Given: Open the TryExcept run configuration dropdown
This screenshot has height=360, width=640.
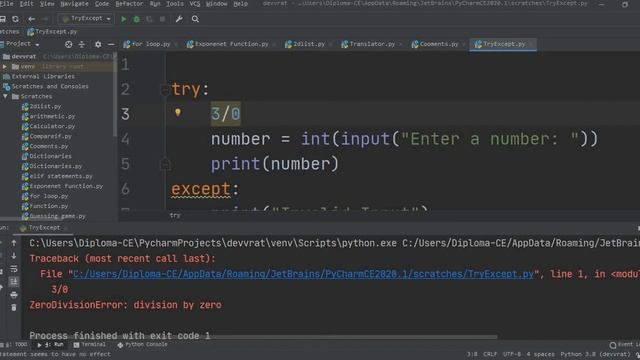Looking at the screenshot, I should pyautogui.click(x=86, y=19).
